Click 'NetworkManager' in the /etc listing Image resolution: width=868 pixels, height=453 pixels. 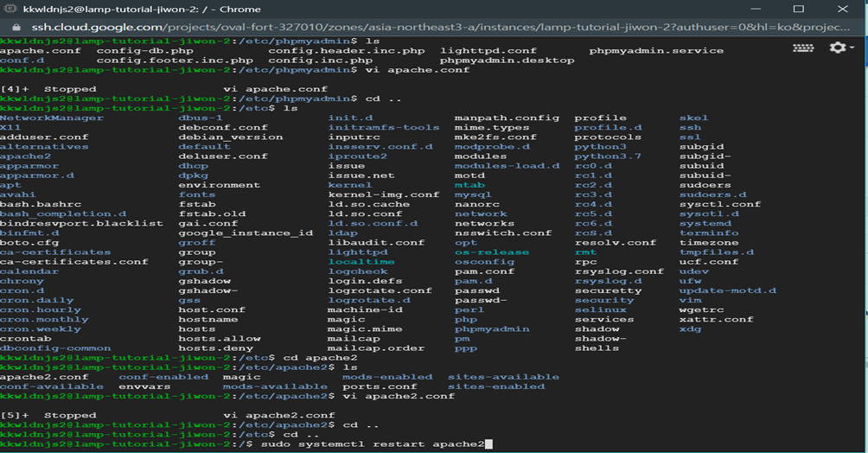(52, 118)
